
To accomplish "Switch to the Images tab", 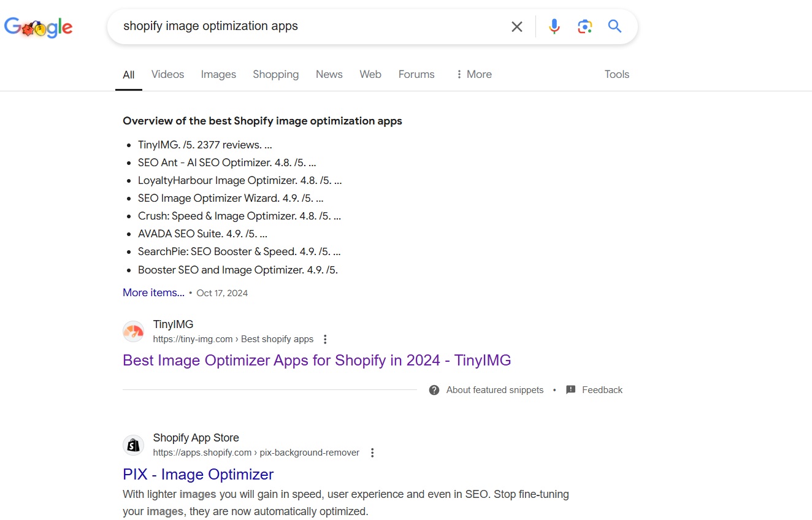I will [x=218, y=74].
